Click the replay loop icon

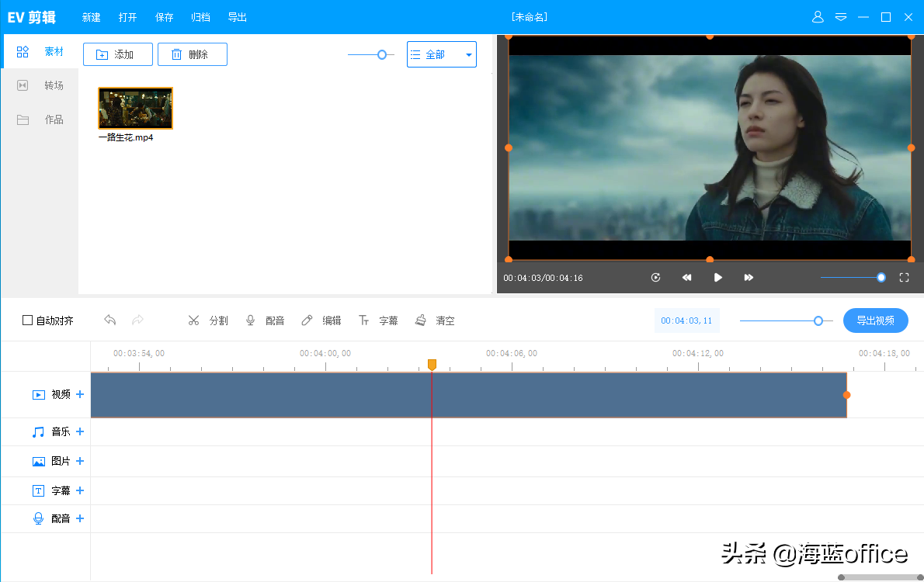click(655, 278)
